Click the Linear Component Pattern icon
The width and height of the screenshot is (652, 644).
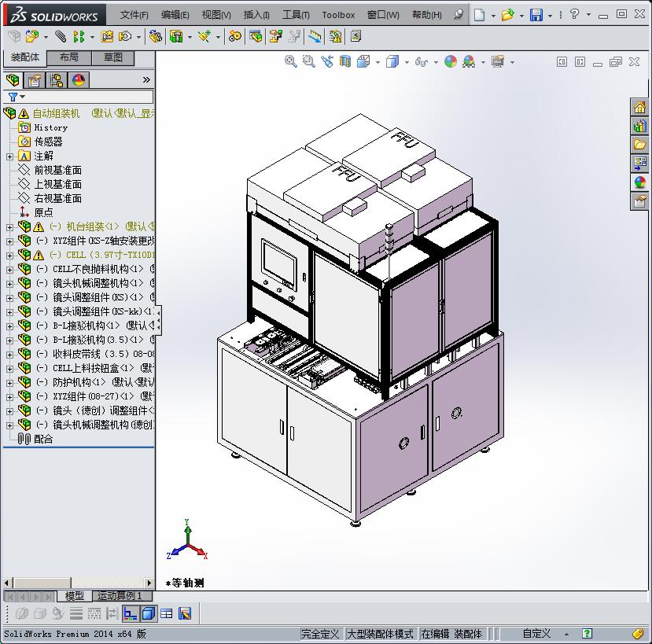pos(79,37)
